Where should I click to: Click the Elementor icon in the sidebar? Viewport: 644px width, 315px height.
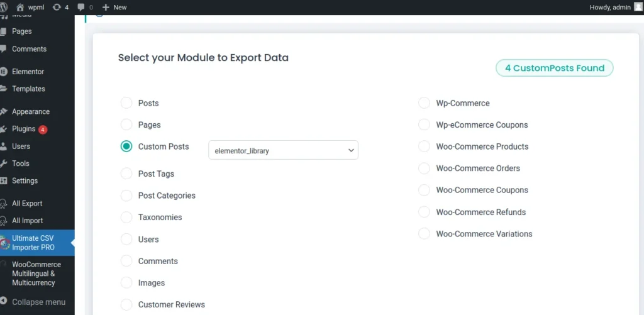pos(4,72)
